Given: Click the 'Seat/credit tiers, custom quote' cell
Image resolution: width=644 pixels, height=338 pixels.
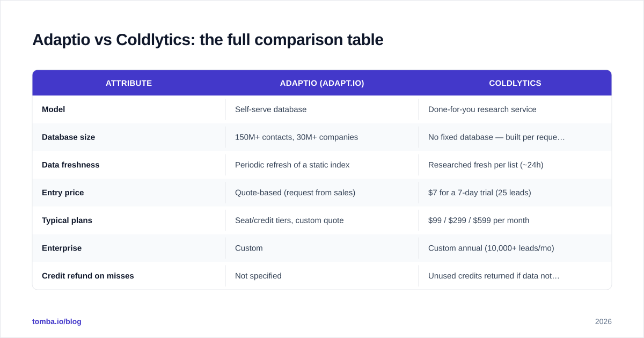Looking at the screenshot, I should coord(322,221).
